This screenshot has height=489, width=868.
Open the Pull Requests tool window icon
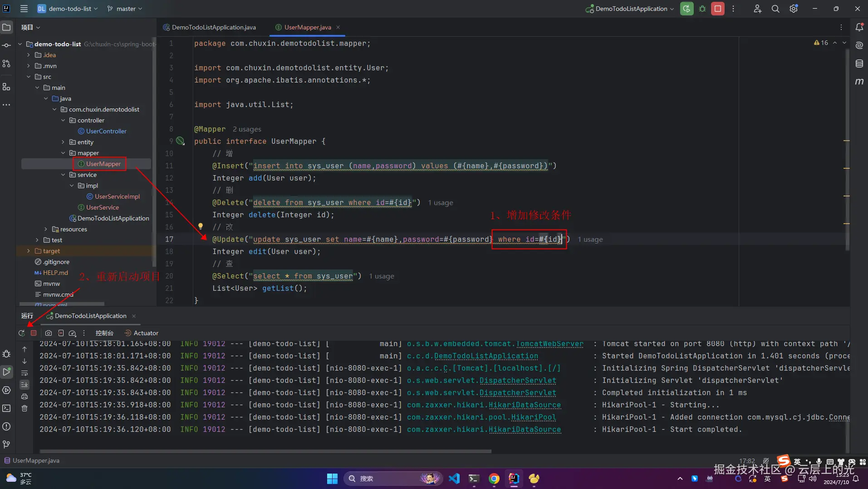click(6, 64)
